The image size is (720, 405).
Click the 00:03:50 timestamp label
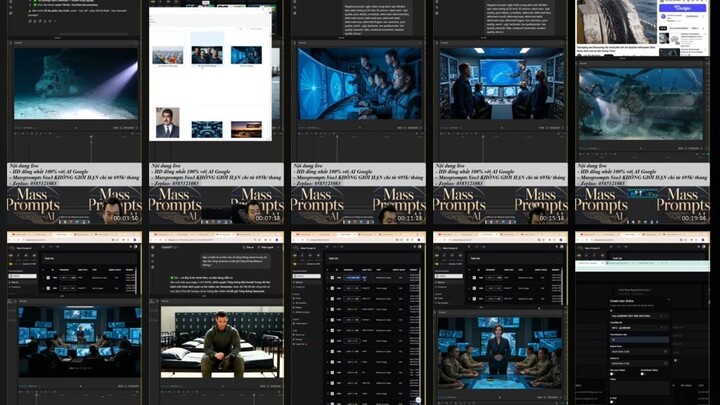(126, 218)
